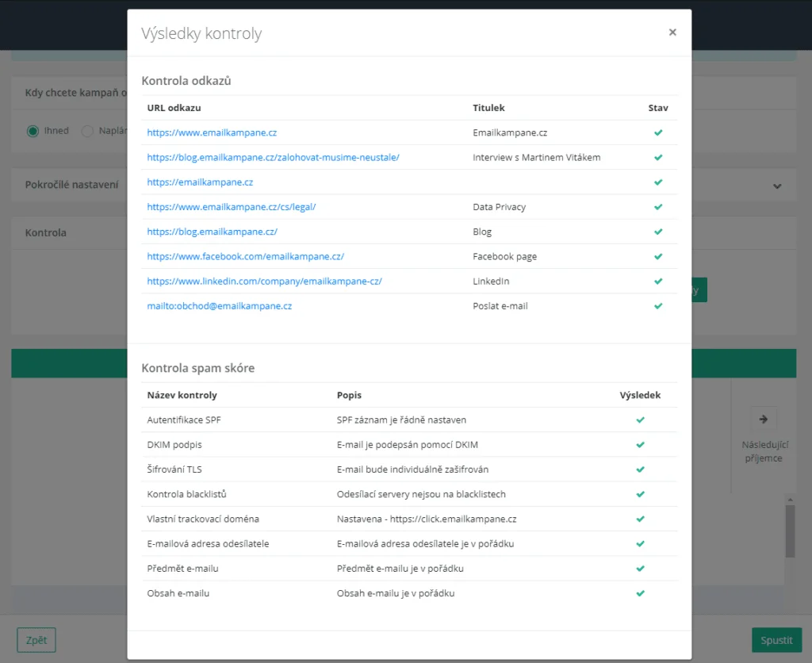
Task: Open the https://www.emailkampane.cz link
Action: pos(212,132)
